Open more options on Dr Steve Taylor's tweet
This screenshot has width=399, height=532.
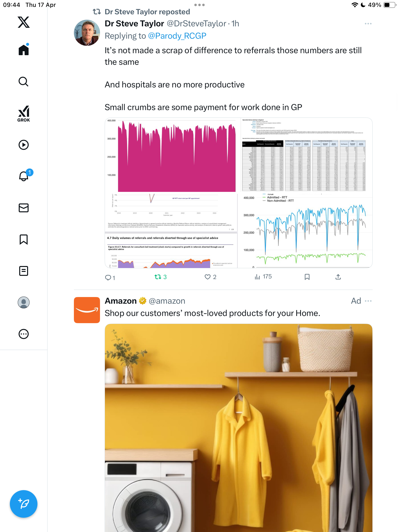[368, 24]
